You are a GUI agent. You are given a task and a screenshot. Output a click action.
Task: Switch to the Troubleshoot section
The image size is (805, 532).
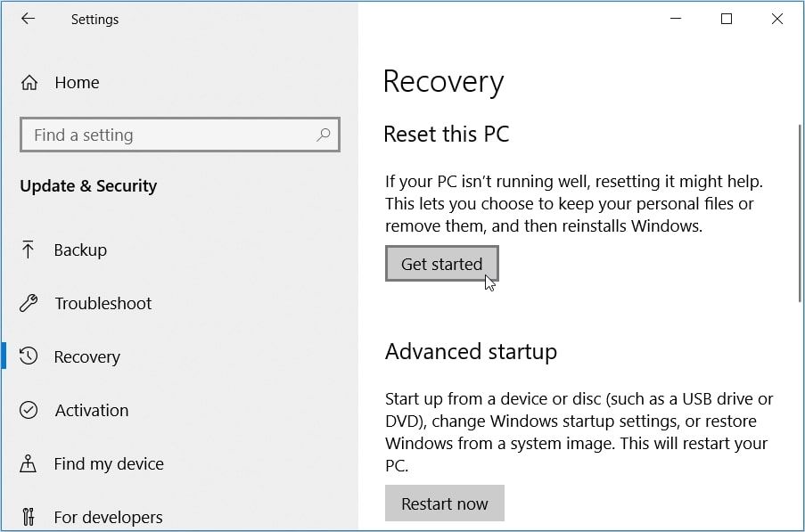click(x=102, y=303)
